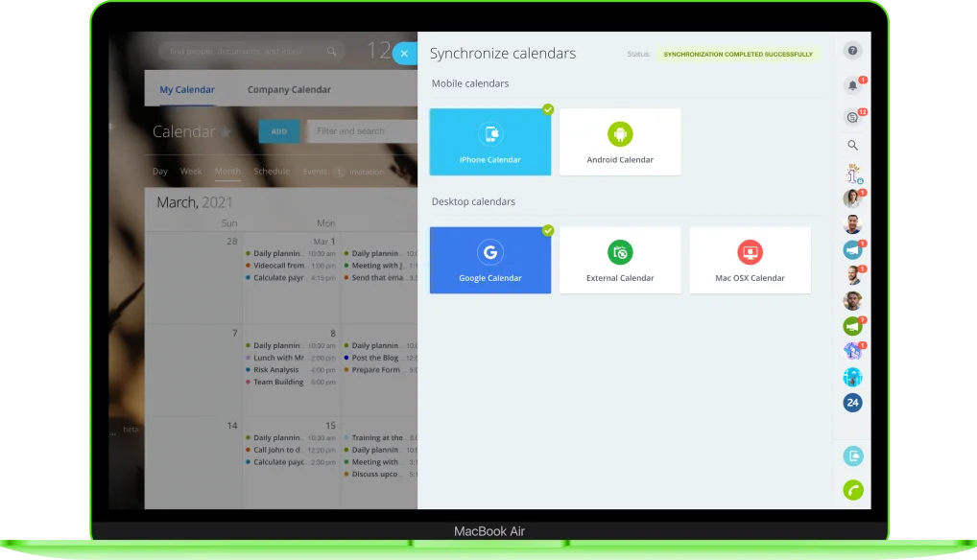Click the blue 24 round icon
This screenshot has width=977, height=560.
coord(852,403)
